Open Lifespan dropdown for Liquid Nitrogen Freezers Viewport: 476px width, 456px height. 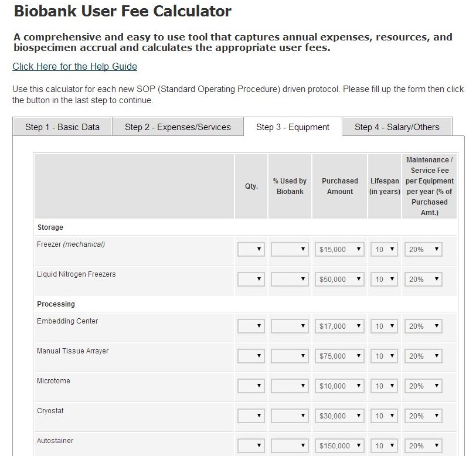(x=385, y=280)
